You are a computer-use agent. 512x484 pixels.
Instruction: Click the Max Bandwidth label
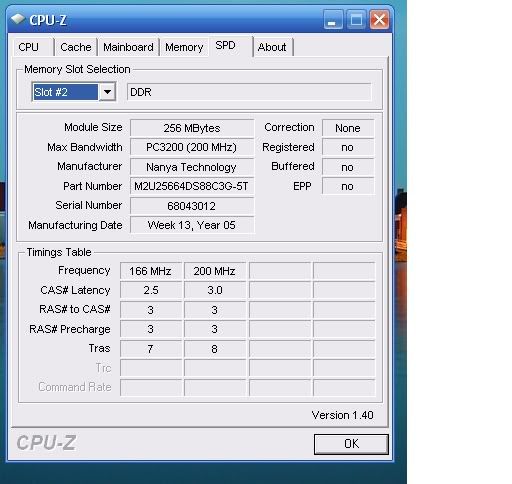pyautogui.click(x=85, y=147)
